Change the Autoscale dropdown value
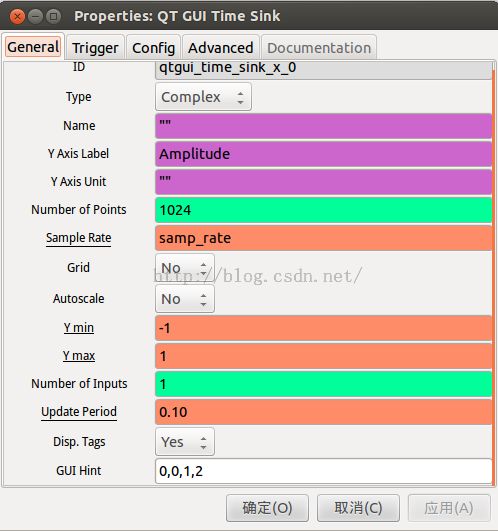The width and height of the screenshot is (498, 531). coord(185,299)
